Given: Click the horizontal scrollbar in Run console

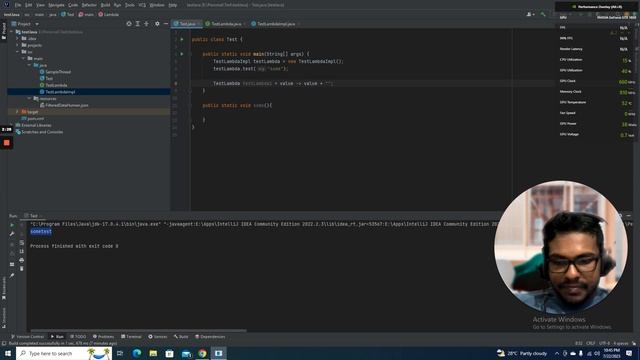Looking at the screenshot, I should tap(138, 331).
